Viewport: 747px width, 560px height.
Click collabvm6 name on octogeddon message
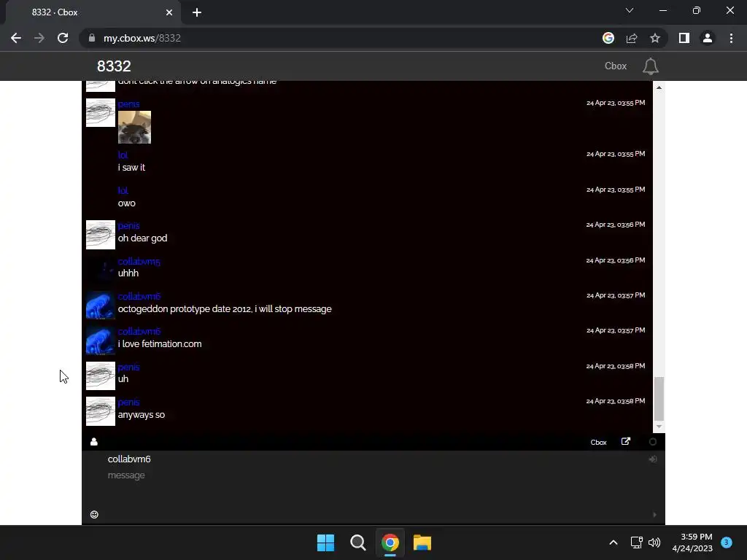point(139,297)
